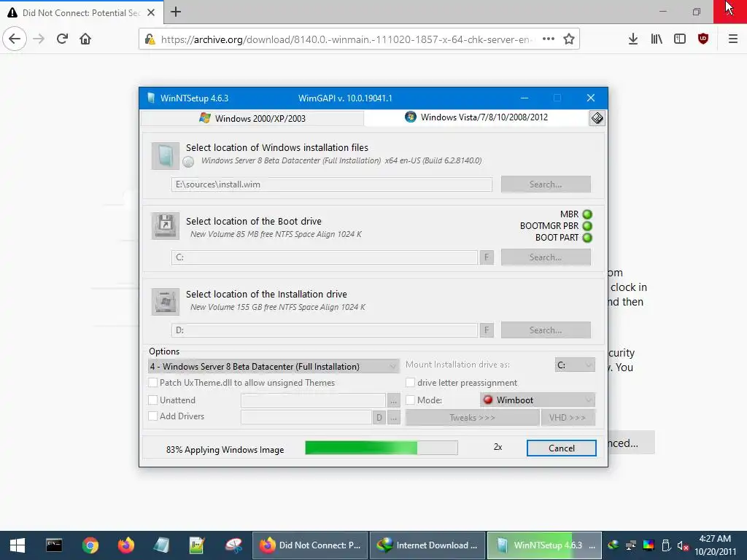
Task: Launch Google Chrome from taskbar
Action: pyautogui.click(x=90, y=545)
